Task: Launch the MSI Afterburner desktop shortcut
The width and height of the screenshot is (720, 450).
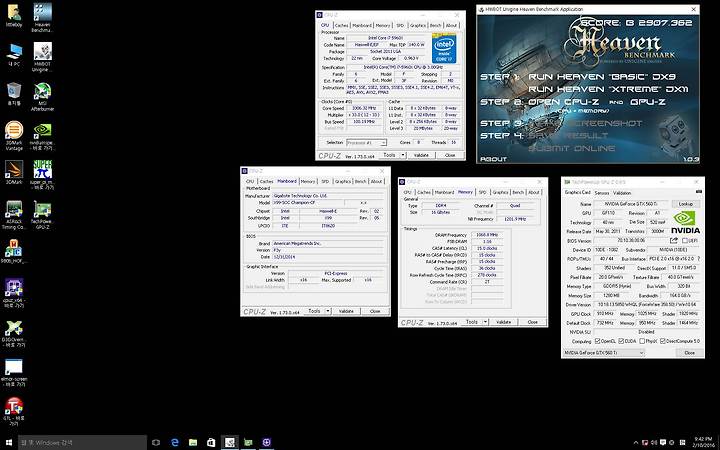Action: click(43, 96)
